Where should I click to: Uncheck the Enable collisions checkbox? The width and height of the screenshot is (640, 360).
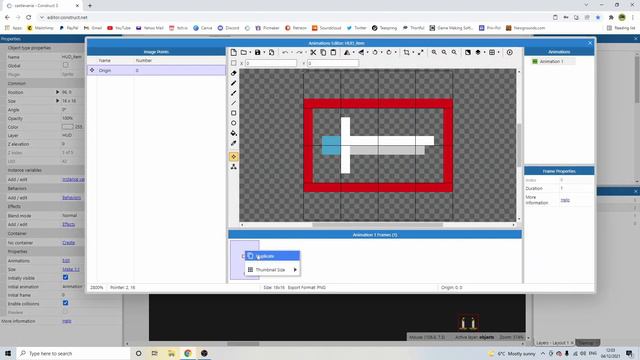pos(66,303)
